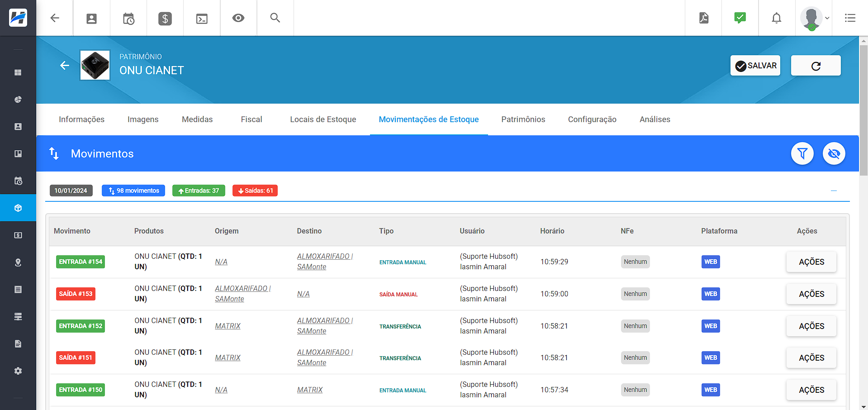Open the calendar clock sidebar icon
Image resolution: width=868 pixels, height=410 pixels.
point(18,181)
